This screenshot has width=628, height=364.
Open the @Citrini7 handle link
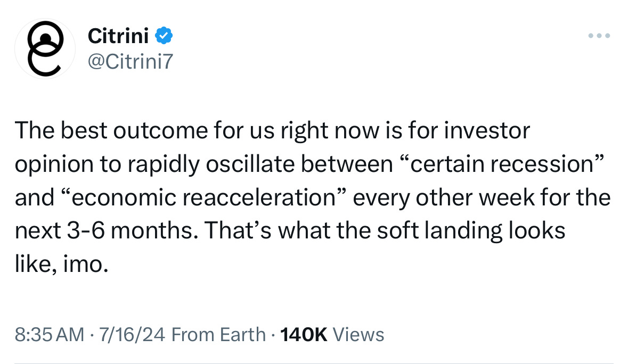click(130, 61)
